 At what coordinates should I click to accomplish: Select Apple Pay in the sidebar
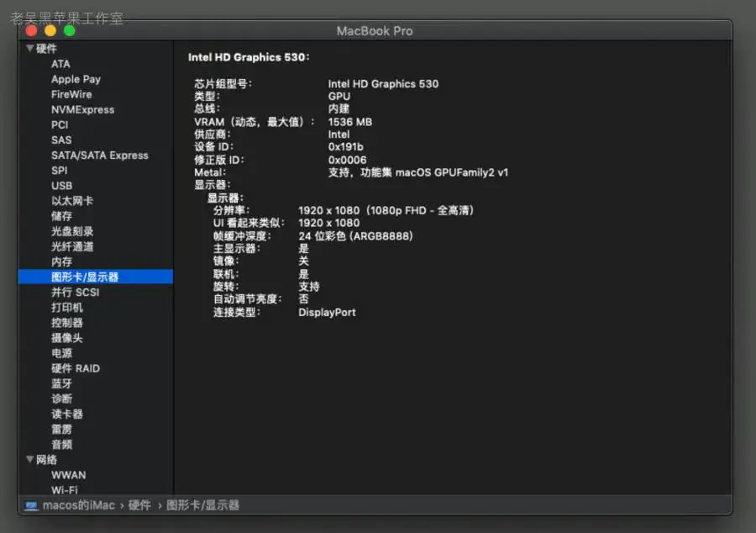76,79
